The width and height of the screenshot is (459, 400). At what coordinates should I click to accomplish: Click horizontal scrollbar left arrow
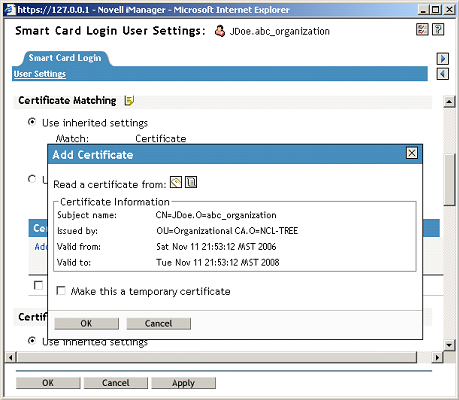tap(10, 358)
